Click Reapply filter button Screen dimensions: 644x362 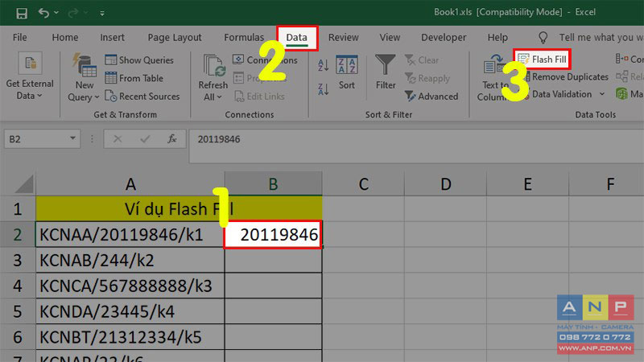[x=427, y=78]
